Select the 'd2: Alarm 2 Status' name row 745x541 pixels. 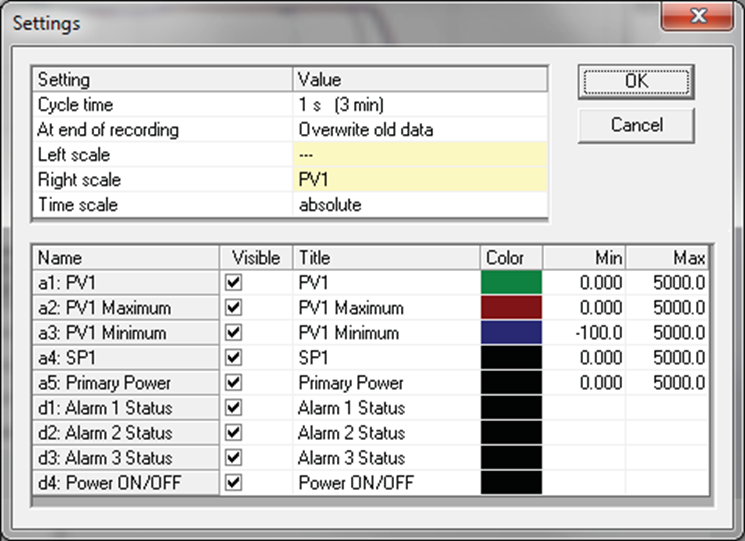coord(126,433)
